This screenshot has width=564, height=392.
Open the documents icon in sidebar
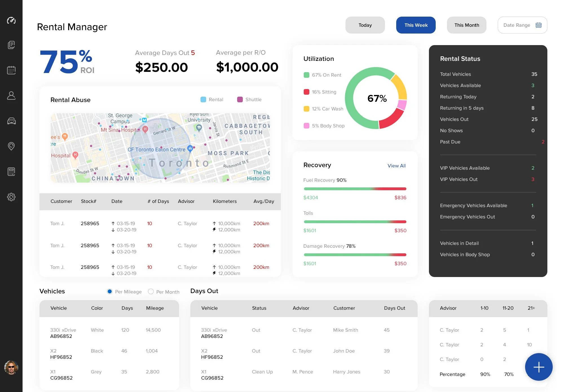pyautogui.click(x=11, y=45)
